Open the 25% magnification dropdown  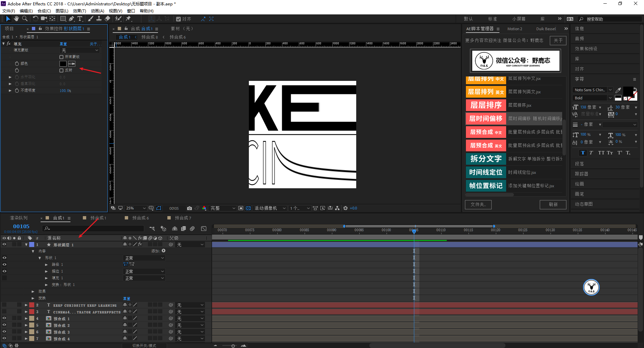tap(135, 208)
